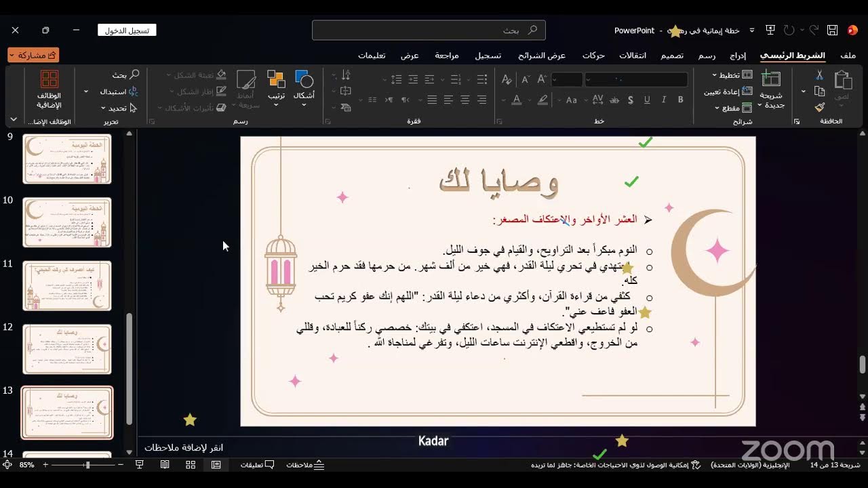Viewport: 868px width, 488px height.
Task: Open the Section (مقطع) dropdown
Action: (733, 108)
